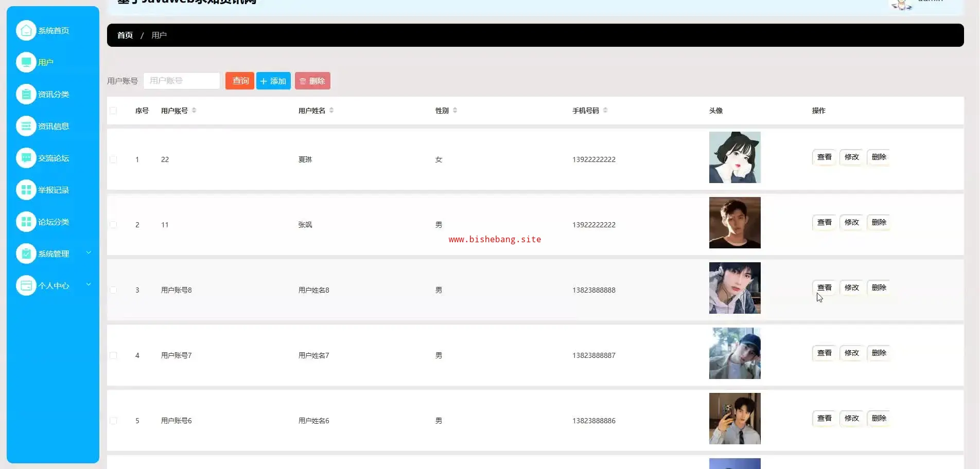Screen dimensions: 980x469
Task: Focus the 用户账号 search input field
Action: point(181,81)
